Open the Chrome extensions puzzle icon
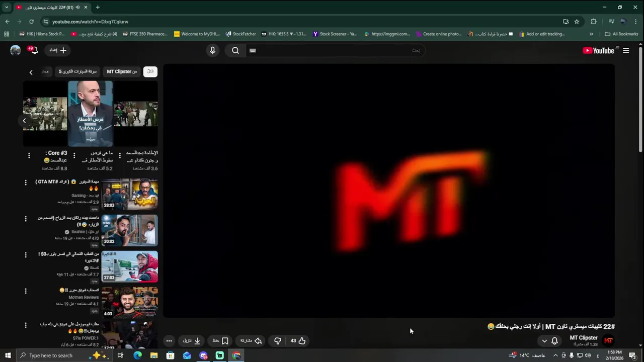644x362 pixels. pos(594,22)
